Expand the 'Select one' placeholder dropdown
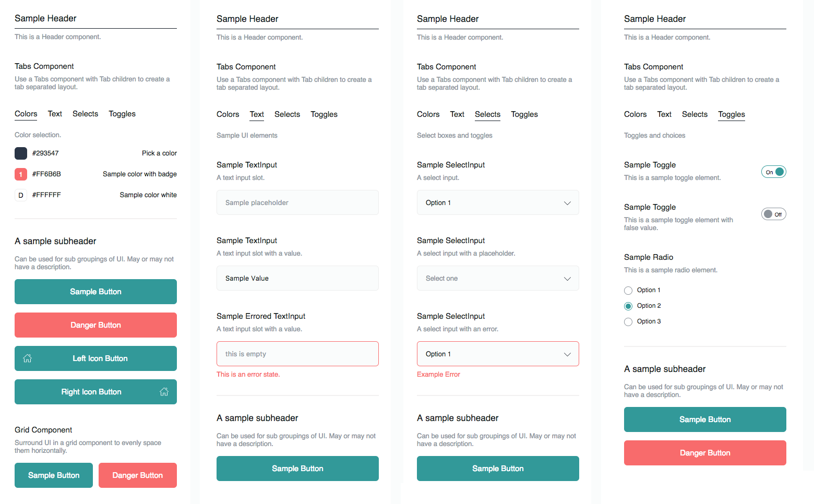This screenshot has height=504, width=814. [x=498, y=279]
